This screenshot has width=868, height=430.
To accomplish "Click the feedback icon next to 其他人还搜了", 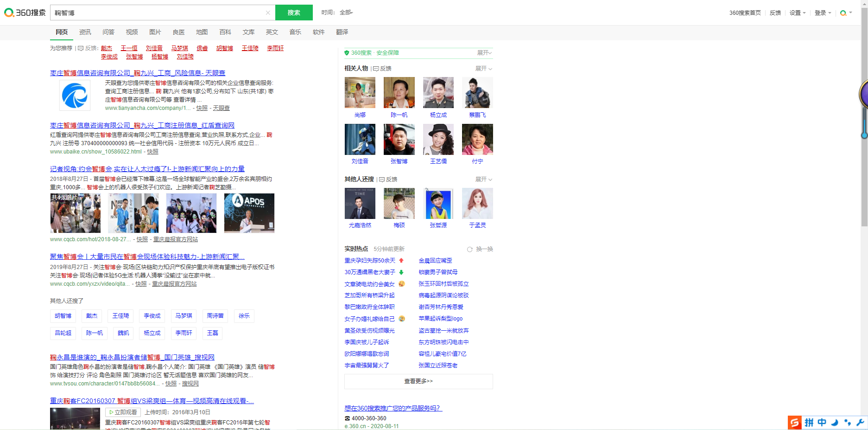I will (382, 180).
